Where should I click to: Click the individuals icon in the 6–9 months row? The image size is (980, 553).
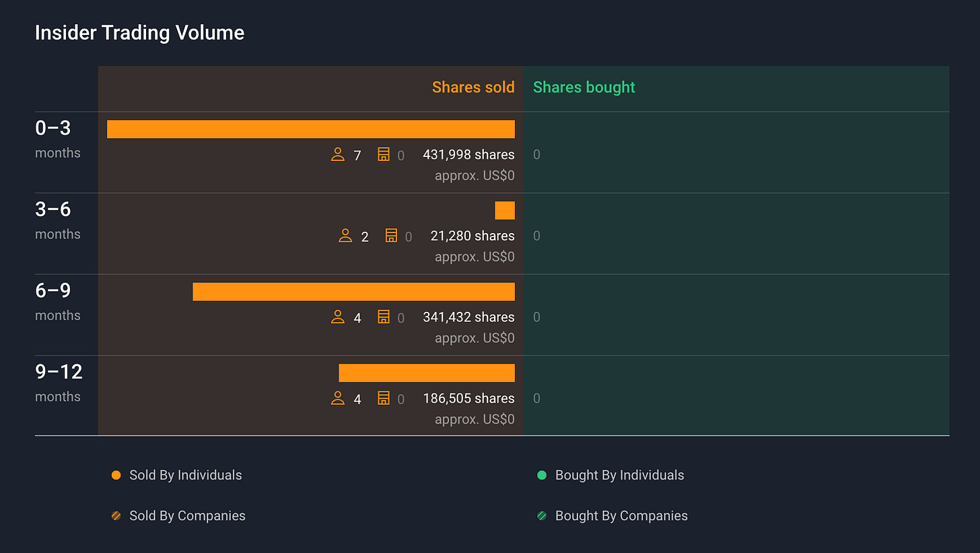[x=338, y=317]
